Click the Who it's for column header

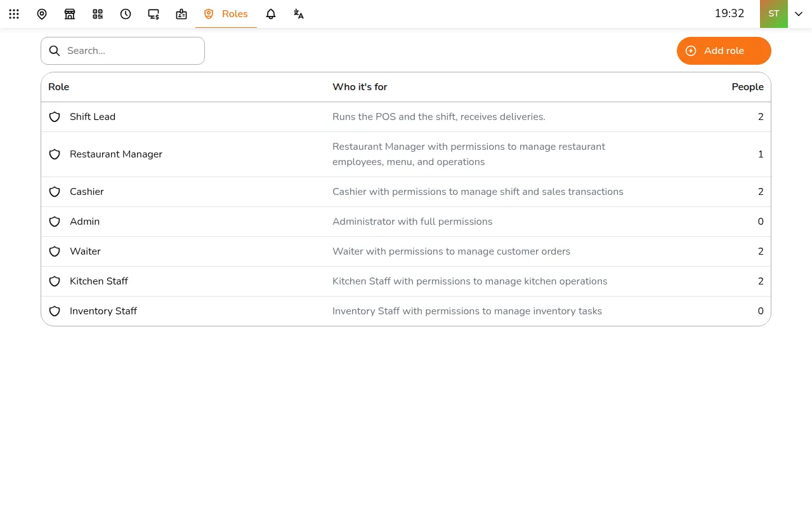360,87
